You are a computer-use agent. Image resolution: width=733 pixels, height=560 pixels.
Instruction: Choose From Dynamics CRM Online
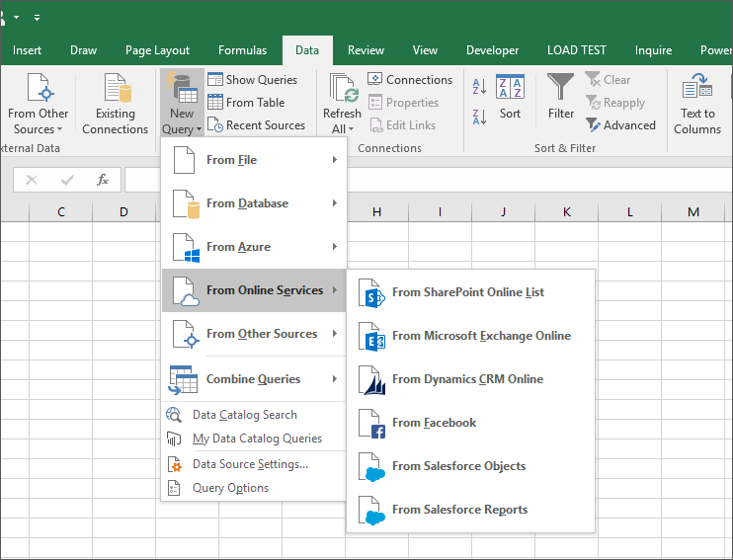pos(471,379)
